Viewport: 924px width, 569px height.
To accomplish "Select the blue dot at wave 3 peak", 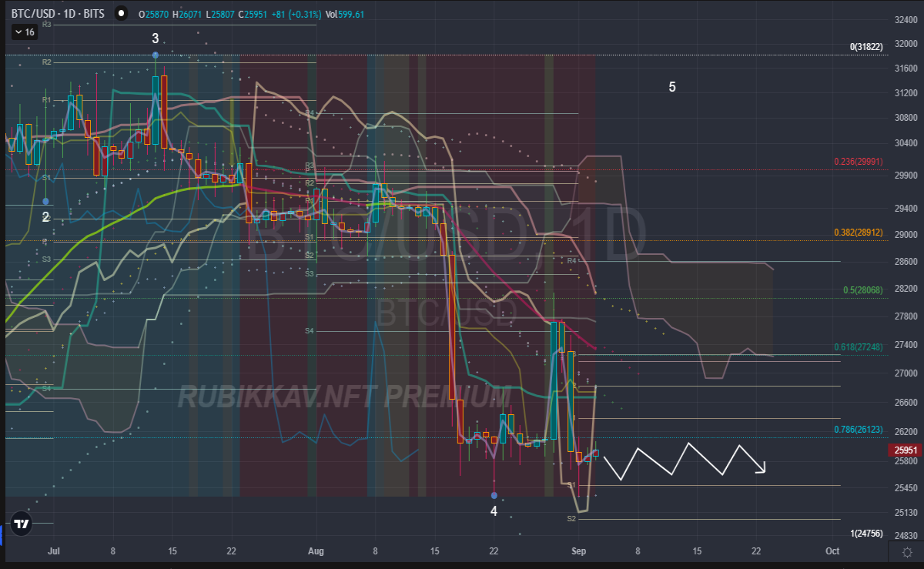I will tap(156, 55).
